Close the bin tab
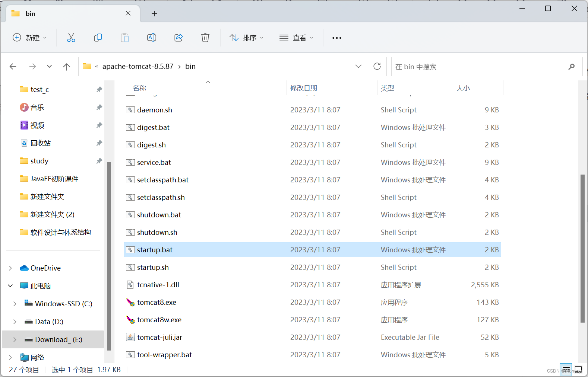Screen dimensions: 588x377 click(128, 13)
